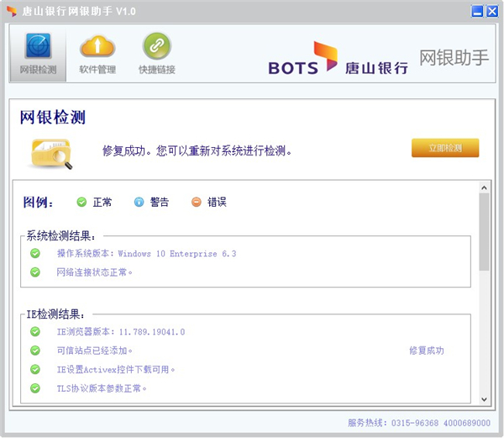The height and width of the screenshot is (438, 504).
Task: Click the orange 错误 legend icon
Action: pyautogui.click(x=196, y=202)
